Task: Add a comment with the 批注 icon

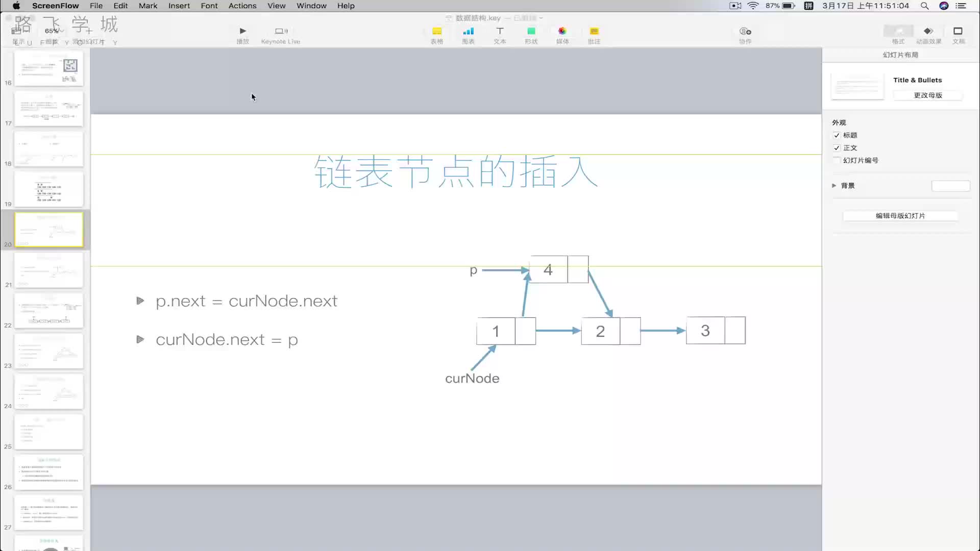Action: [594, 35]
